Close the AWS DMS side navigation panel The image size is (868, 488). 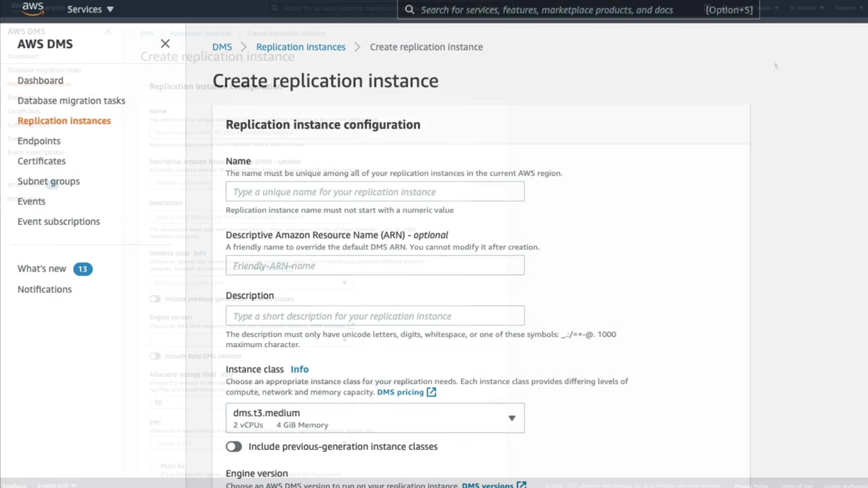[x=165, y=43]
